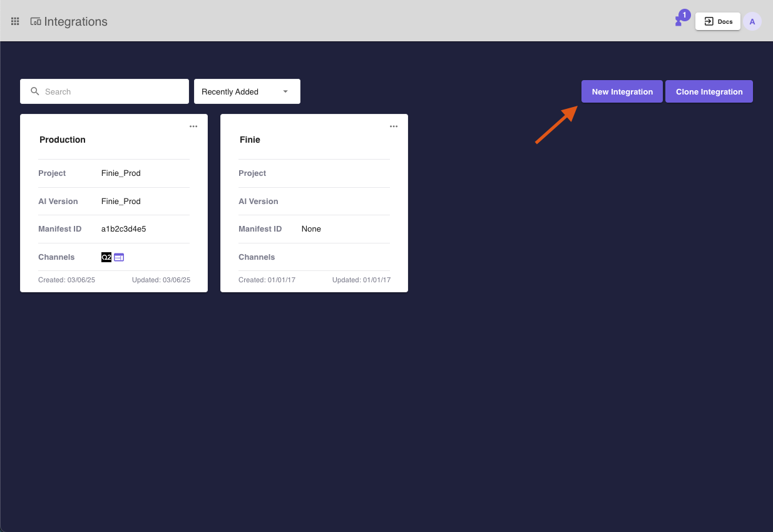The height and width of the screenshot is (532, 773).
Task: Open the user avatar labeled A
Action: (752, 21)
